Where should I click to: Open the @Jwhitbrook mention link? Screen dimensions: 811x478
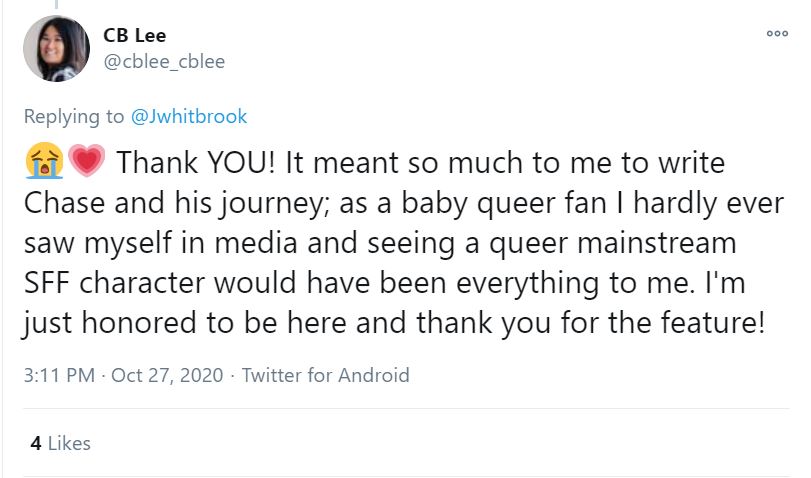(189, 117)
